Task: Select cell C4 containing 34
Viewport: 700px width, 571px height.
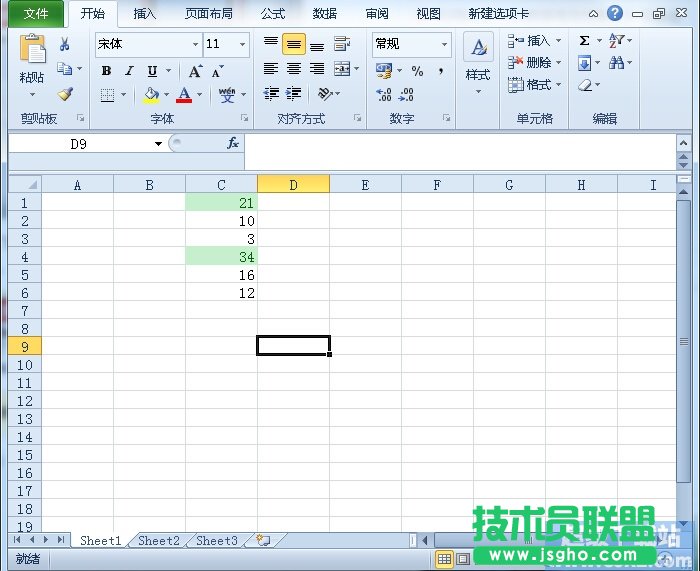Action: coord(221,257)
